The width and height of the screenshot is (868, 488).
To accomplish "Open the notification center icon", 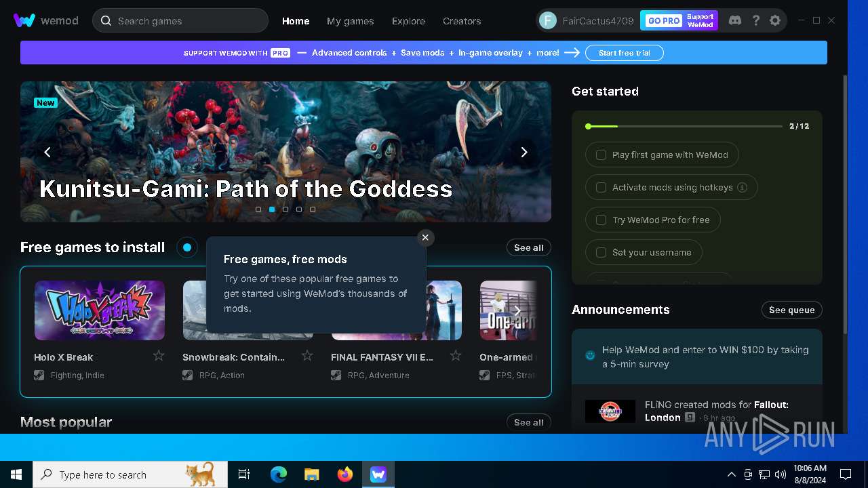I will tap(846, 474).
